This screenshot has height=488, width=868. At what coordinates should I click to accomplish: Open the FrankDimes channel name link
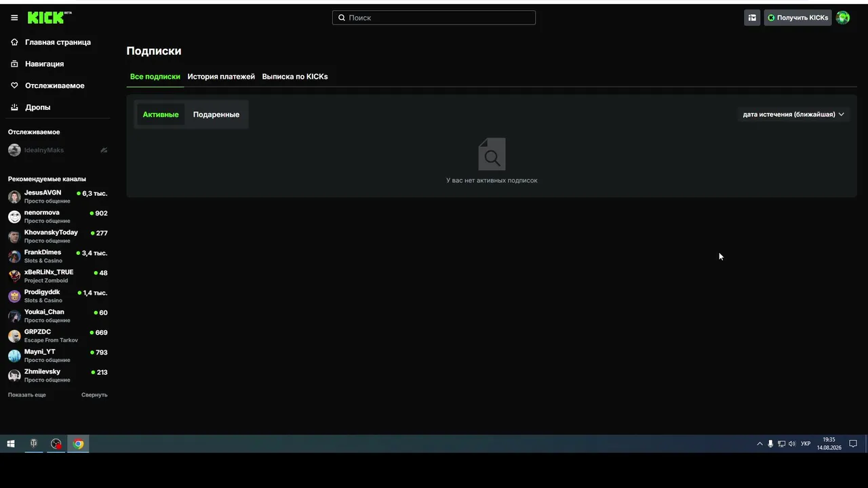click(x=43, y=252)
